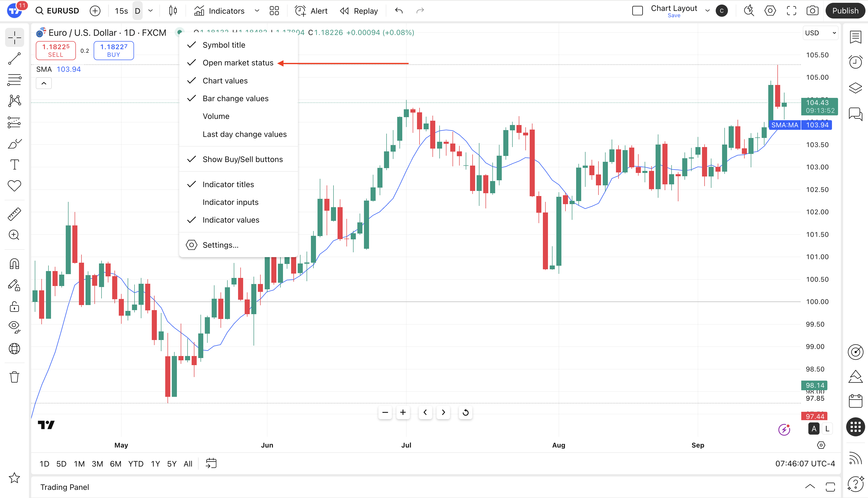The image size is (868, 498).
Task: Select the trend line drawing tool
Action: (x=14, y=59)
